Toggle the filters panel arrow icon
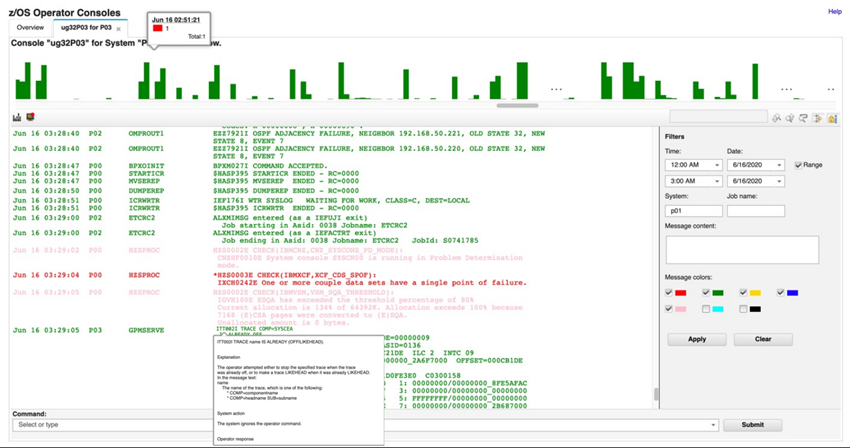This screenshot has height=448, width=850. click(x=817, y=118)
